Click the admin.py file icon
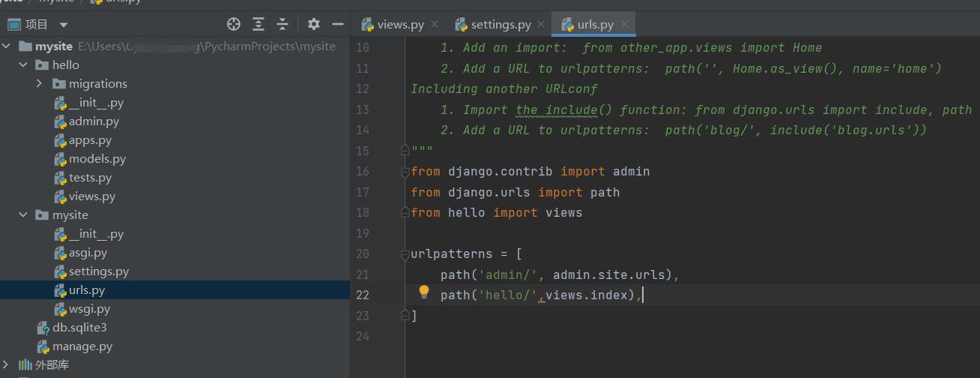This screenshot has width=980, height=378. pyautogui.click(x=61, y=121)
